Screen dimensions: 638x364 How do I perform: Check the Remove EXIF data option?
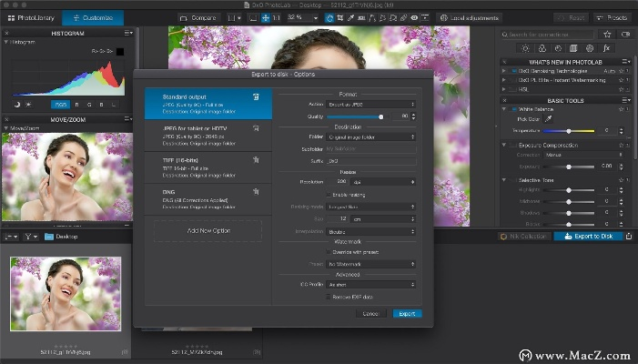point(329,298)
